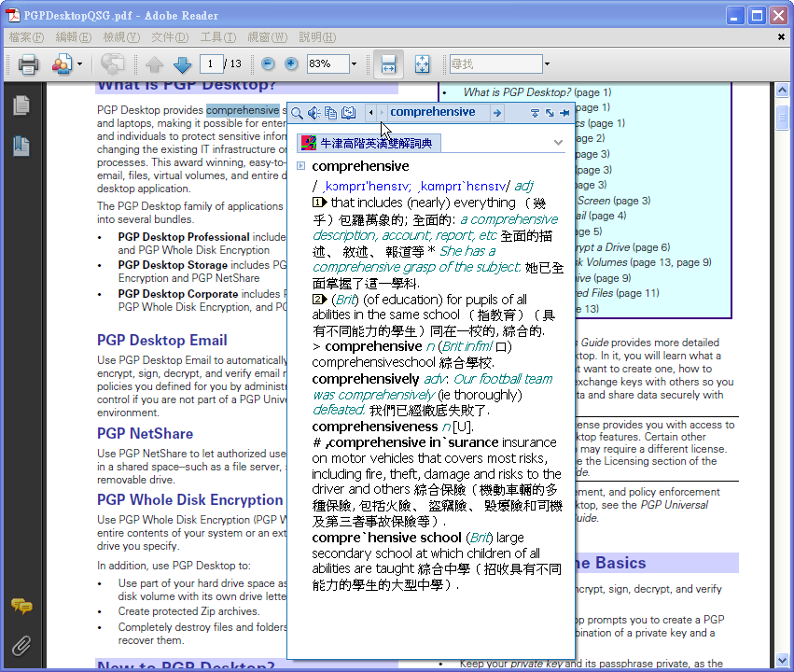
Task: Open the find options dropdown arrow
Action: click(x=547, y=63)
